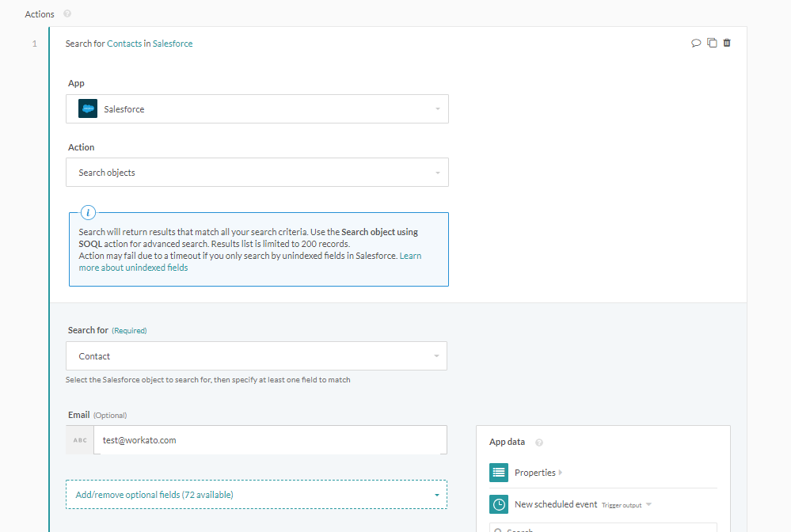The image size is (791, 532).
Task: Expand Add/remove optional fields dropdown
Action: (x=257, y=495)
